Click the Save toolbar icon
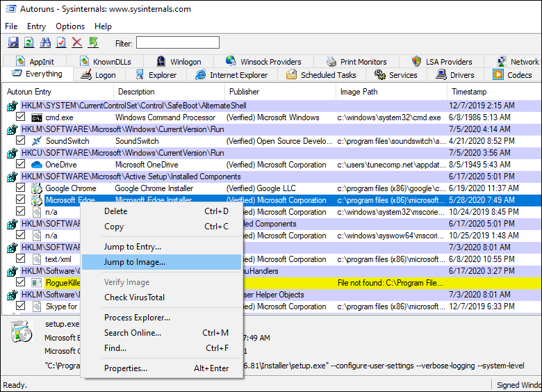The width and height of the screenshot is (542, 392). tap(13, 43)
